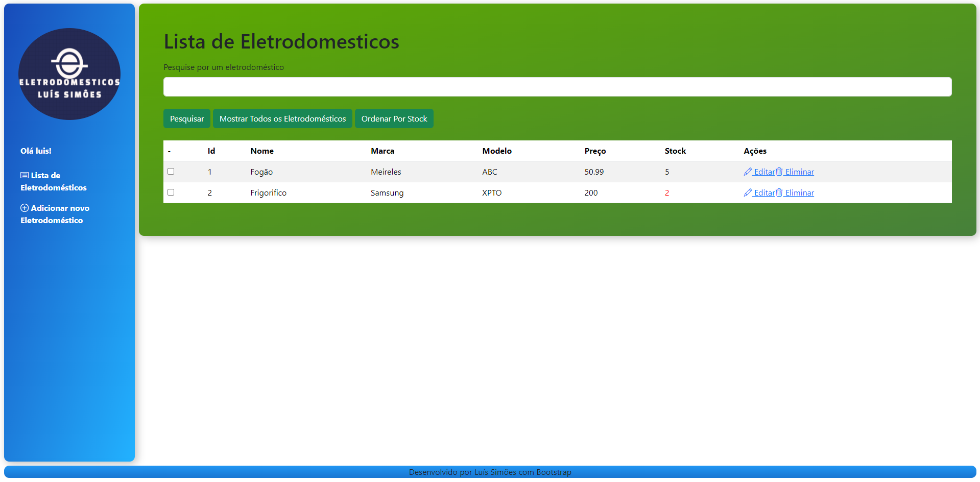
Task: Click the red stock value 2
Action: (x=667, y=193)
